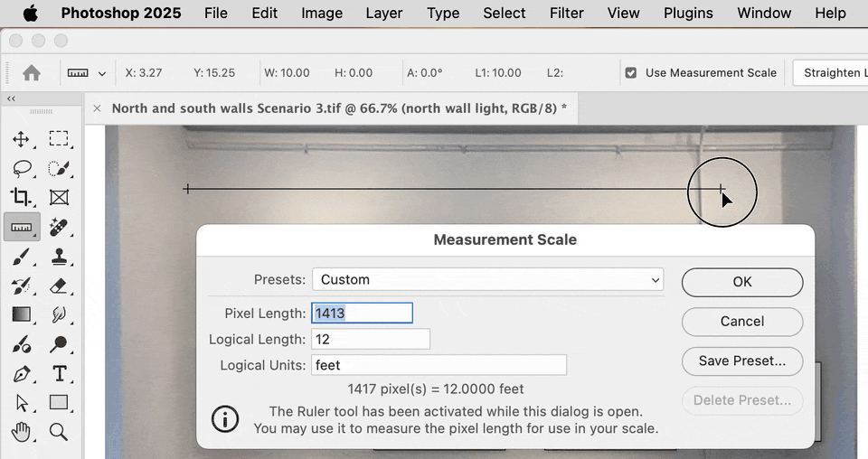The width and height of the screenshot is (868, 459).
Task: Select the Smudge tool
Action: [59, 314]
